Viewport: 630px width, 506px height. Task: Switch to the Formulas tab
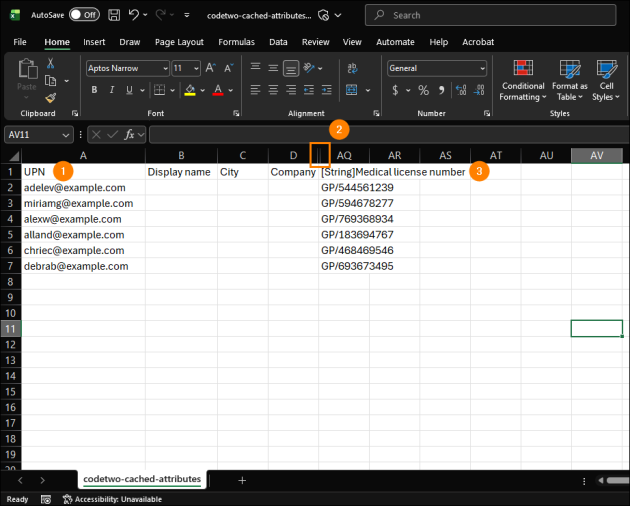pyautogui.click(x=236, y=42)
